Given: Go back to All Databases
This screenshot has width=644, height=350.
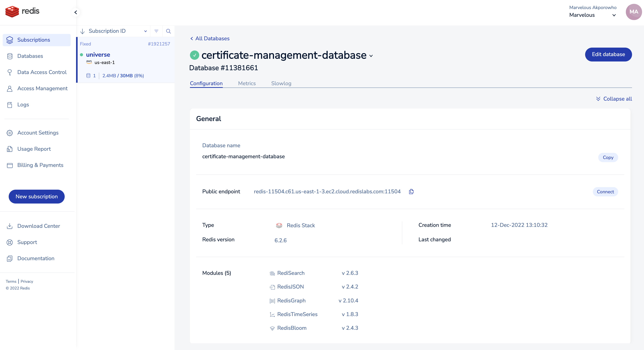Looking at the screenshot, I should 210,38.
